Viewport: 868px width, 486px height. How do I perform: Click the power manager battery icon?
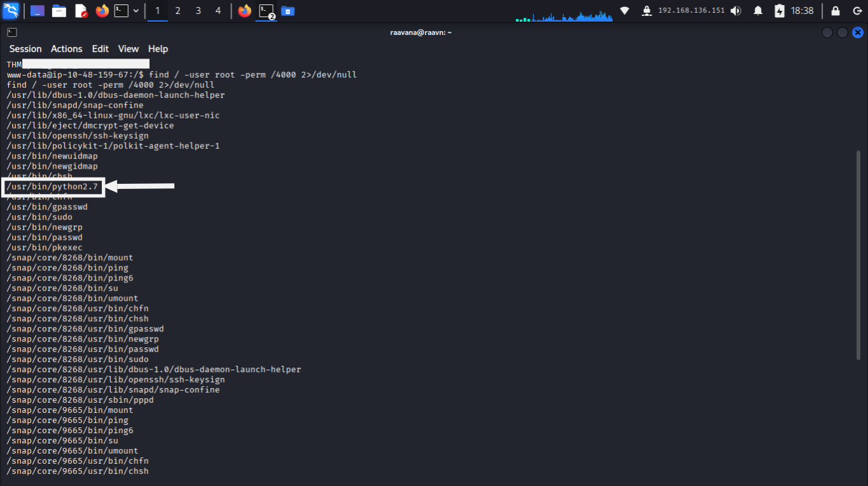click(x=780, y=11)
